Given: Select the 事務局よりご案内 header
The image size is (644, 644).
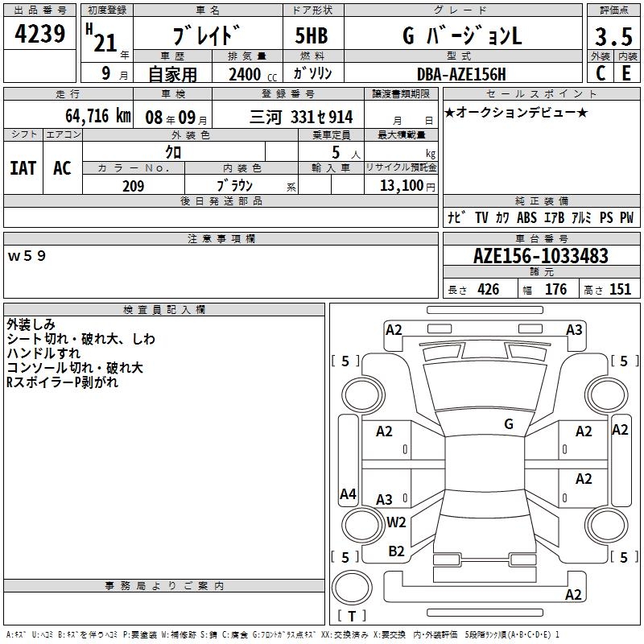Looking at the screenshot, I should pyautogui.click(x=164, y=586).
